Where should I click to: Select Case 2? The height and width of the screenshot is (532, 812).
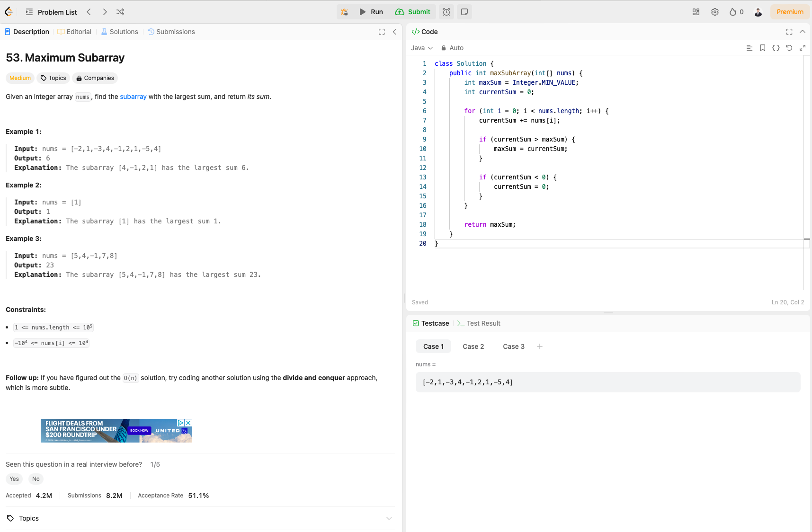coord(473,346)
